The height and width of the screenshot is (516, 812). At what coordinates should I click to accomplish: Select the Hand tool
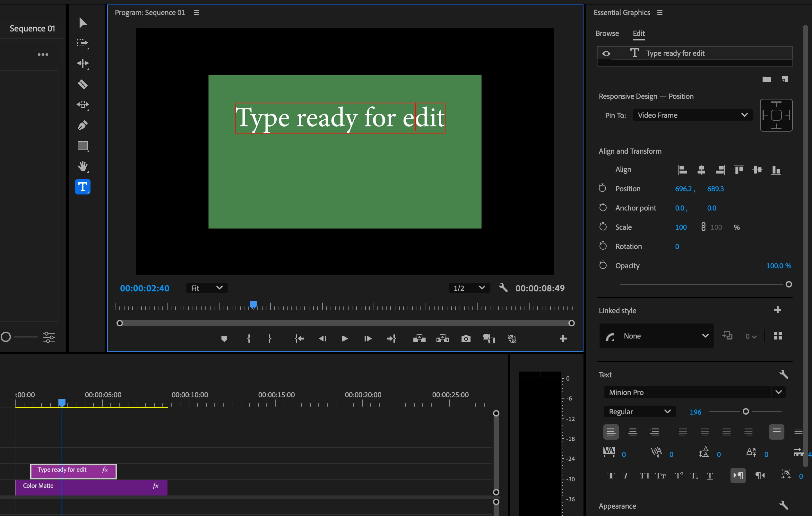coord(82,166)
